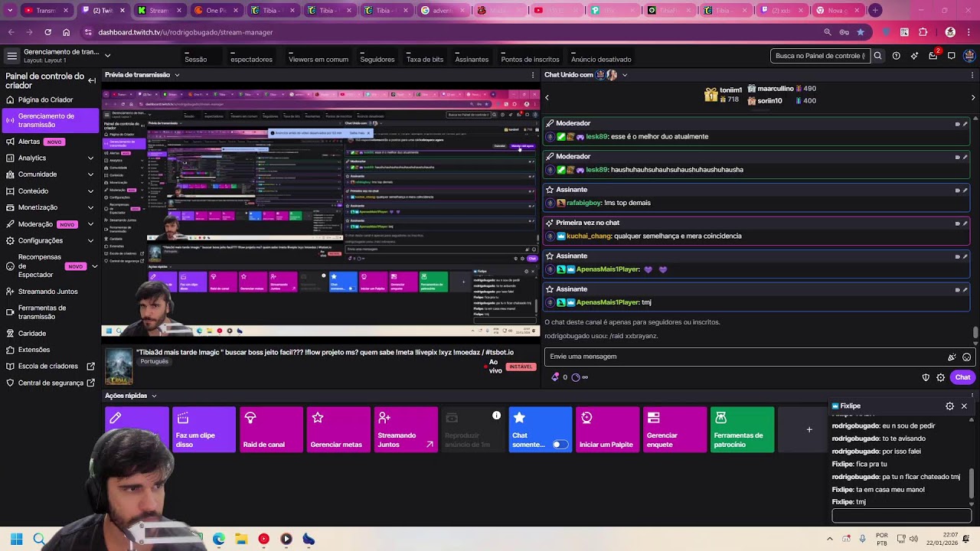Open the profile avatar menu
980x551 pixels.
[x=969, y=56]
